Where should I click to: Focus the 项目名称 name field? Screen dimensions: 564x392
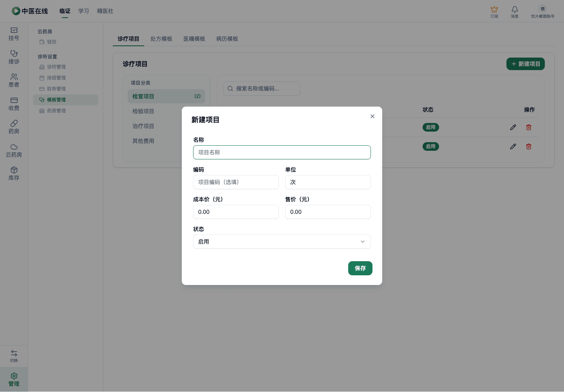pos(282,152)
